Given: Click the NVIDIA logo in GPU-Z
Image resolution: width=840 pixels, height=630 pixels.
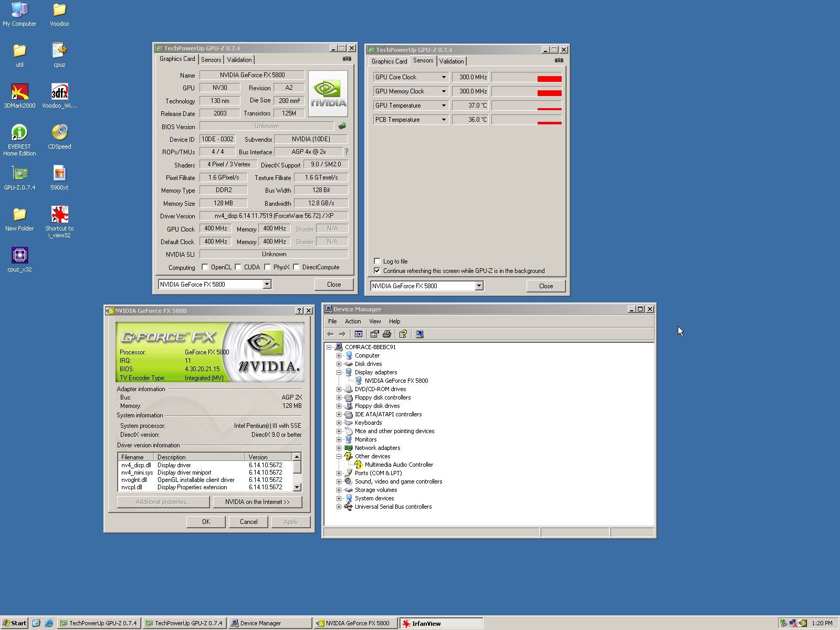Looking at the screenshot, I should point(328,93).
